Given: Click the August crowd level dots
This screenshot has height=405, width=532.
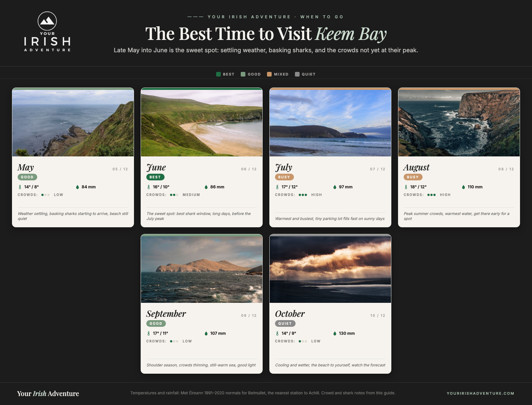Looking at the screenshot, I should click(432, 195).
